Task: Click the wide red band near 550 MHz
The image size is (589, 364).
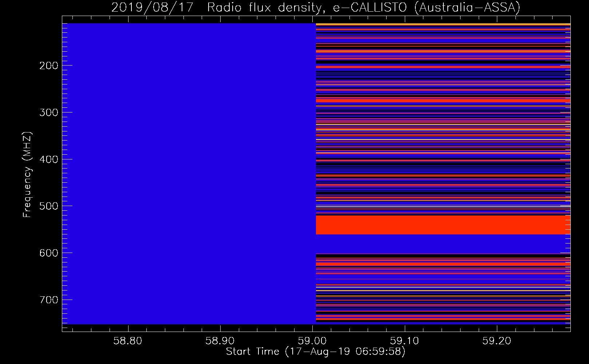Action: point(443,225)
